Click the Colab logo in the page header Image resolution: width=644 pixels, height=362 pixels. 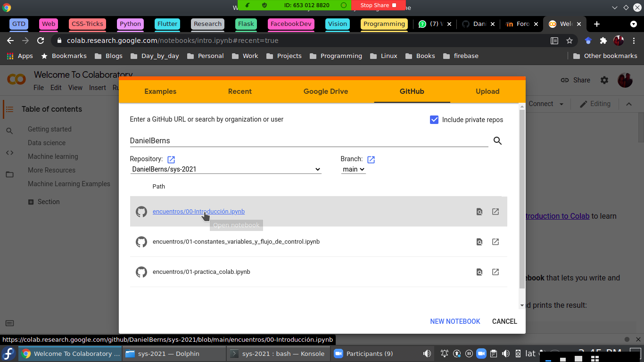coord(17,79)
